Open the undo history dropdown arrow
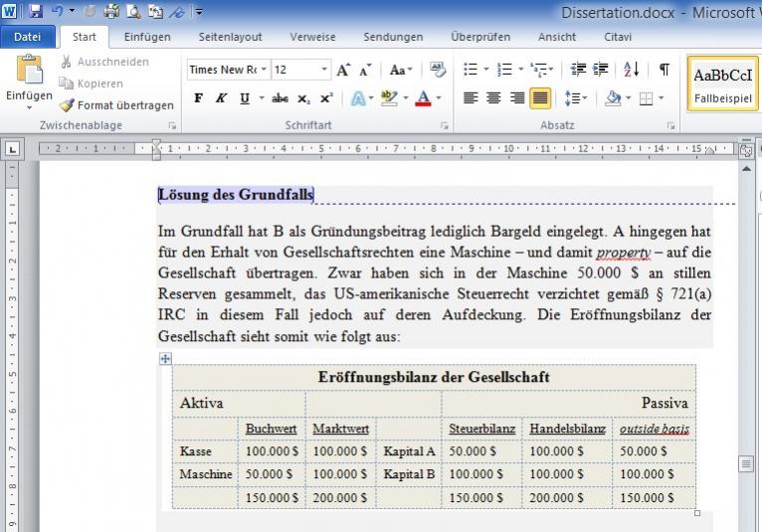 (72, 11)
